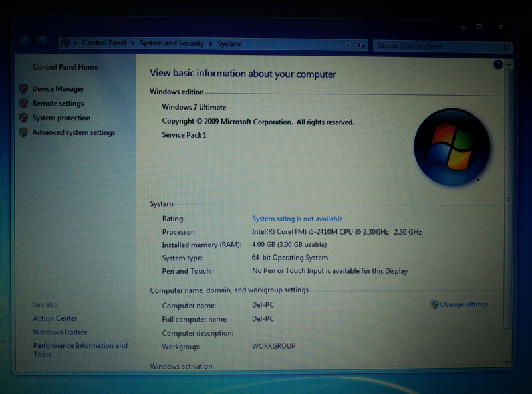Image resolution: width=532 pixels, height=394 pixels.
Task: Open Performance Information and Tools
Action: 80,350
